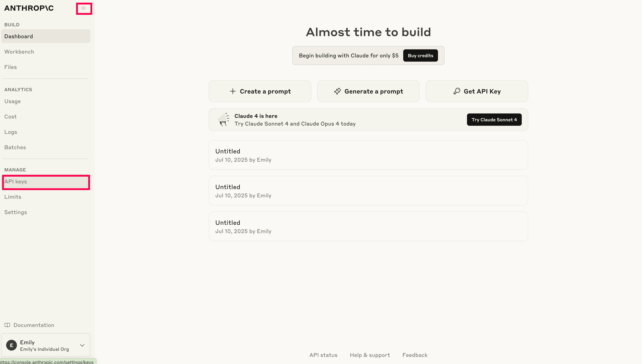Click Generate a prompt button

point(368,91)
